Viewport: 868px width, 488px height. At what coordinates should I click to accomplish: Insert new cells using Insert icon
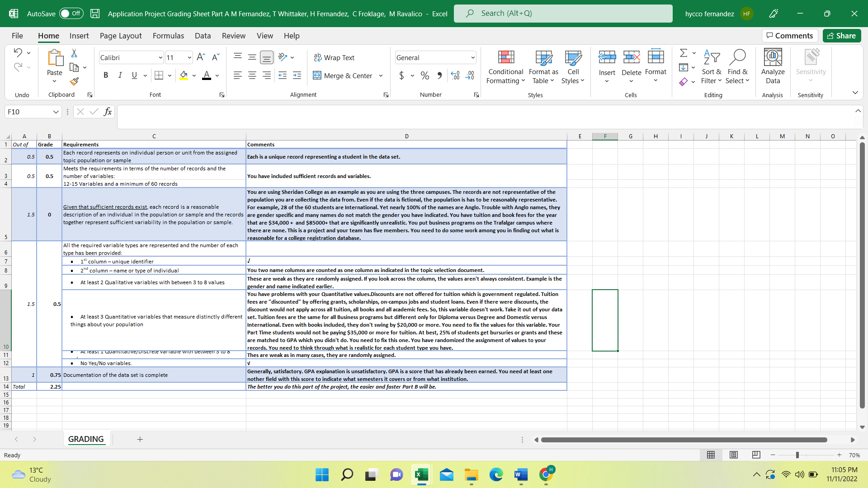coord(606,59)
